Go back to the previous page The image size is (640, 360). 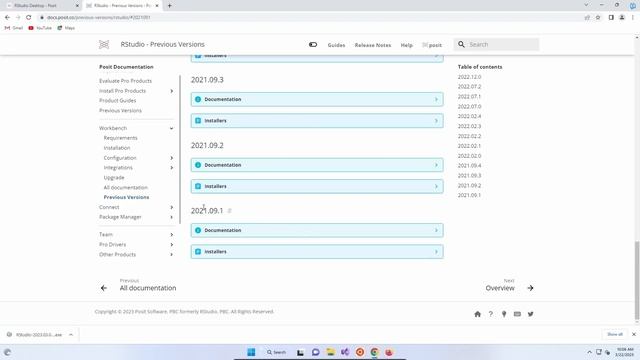pyautogui.click(x=7, y=18)
